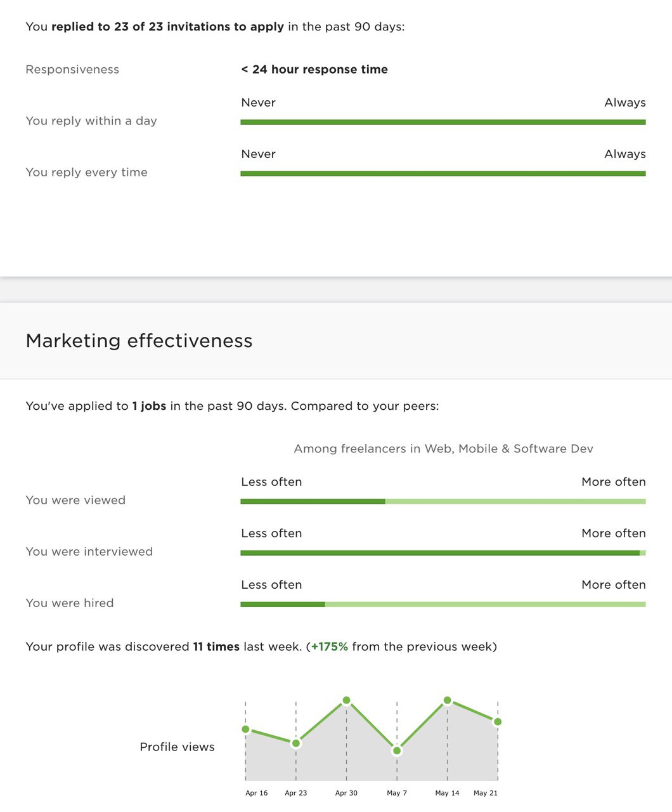Click the 'You were interviewed' progress bar

443,553
